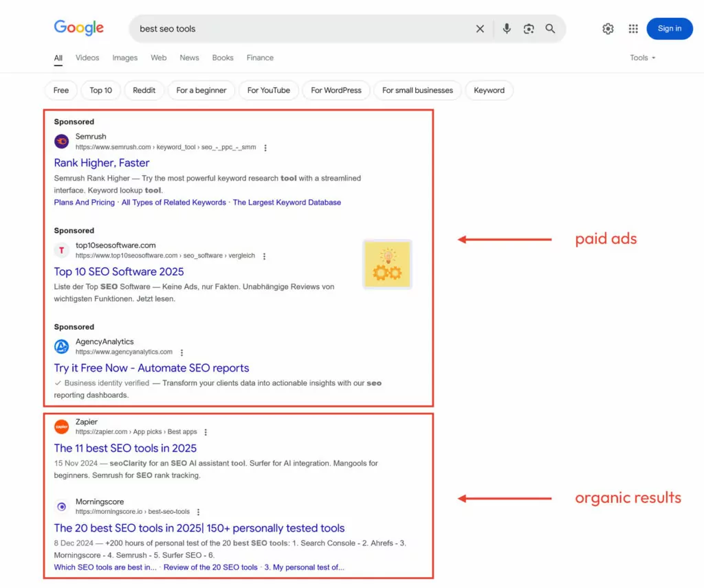Image resolution: width=704 pixels, height=588 pixels.
Task: Open search by image camera icon
Action: click(529, 29)
